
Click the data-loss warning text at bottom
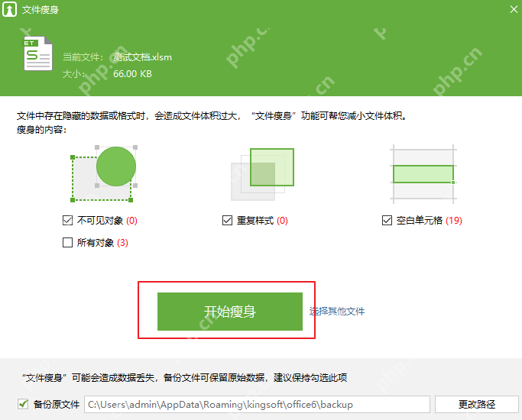[185, 378]
